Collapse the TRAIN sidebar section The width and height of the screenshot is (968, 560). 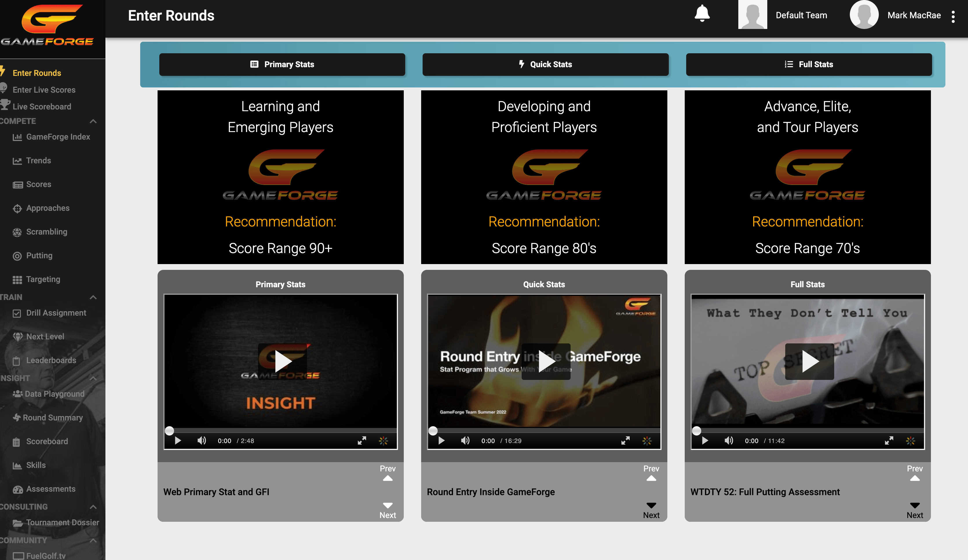[93, 297]
